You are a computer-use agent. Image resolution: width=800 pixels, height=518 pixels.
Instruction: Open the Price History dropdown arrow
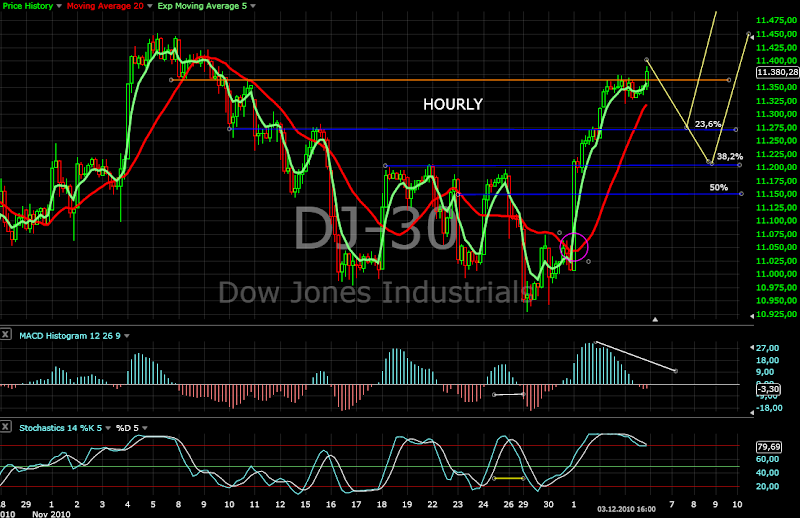click(59, 6)
